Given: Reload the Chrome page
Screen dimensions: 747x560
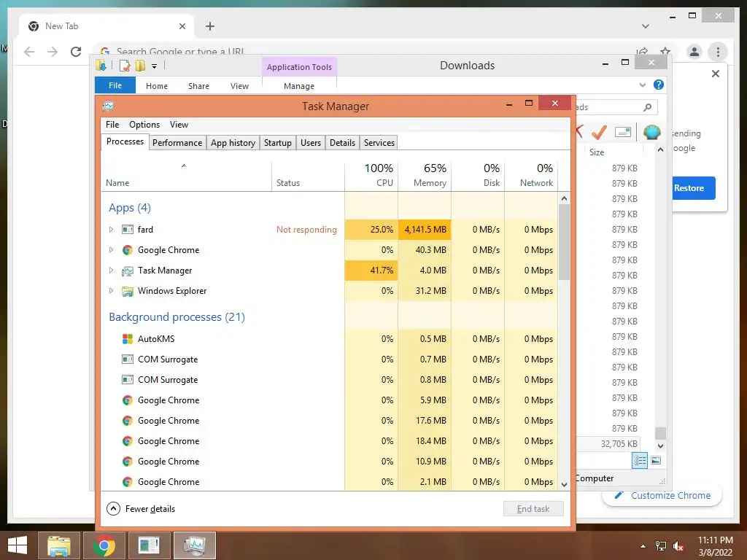Looking at the screenshot, I should [76, 52].
